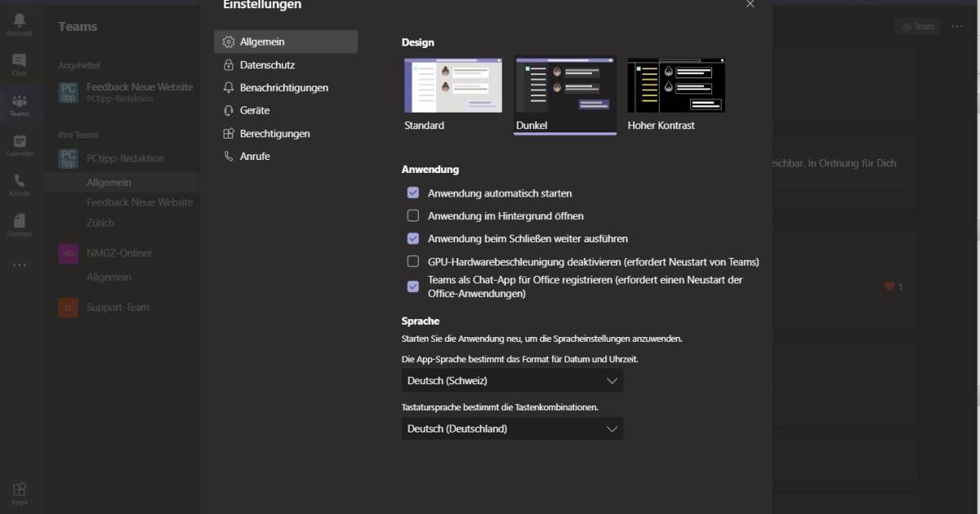Image resolution: width=980 pixels, height=514 pixels.
Task: Toggle Anwendung beim Schließen weiter ausführen
Action: [413, 239]
